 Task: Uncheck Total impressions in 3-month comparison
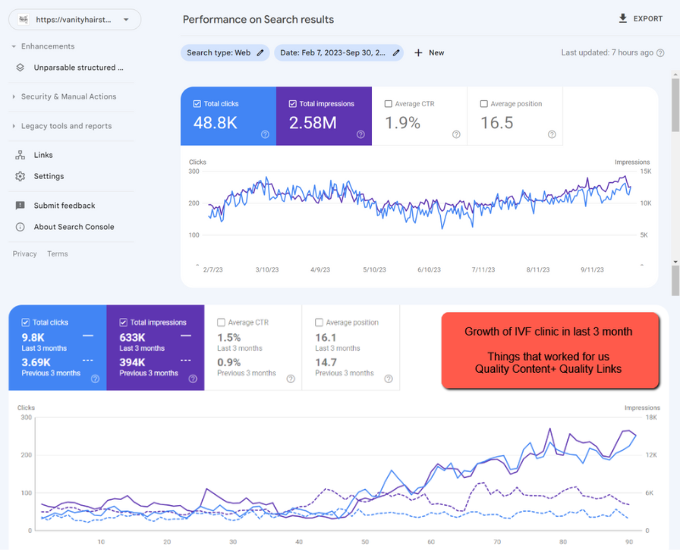pyautogui.click(x=123, y=322)
